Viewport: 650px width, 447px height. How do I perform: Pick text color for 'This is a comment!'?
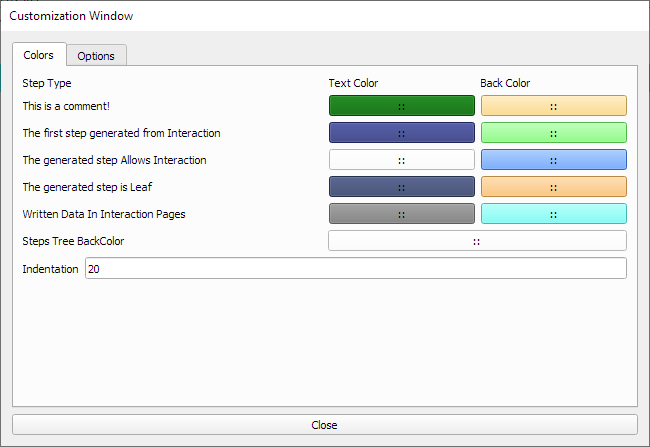point(401,106)
